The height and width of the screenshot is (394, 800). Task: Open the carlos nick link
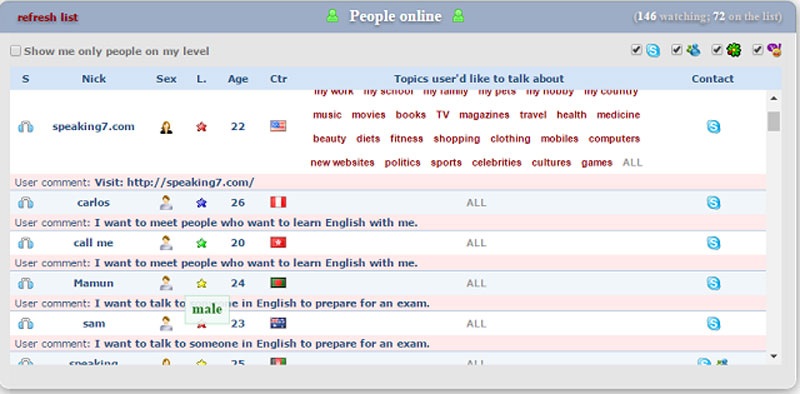pos(93,203)
